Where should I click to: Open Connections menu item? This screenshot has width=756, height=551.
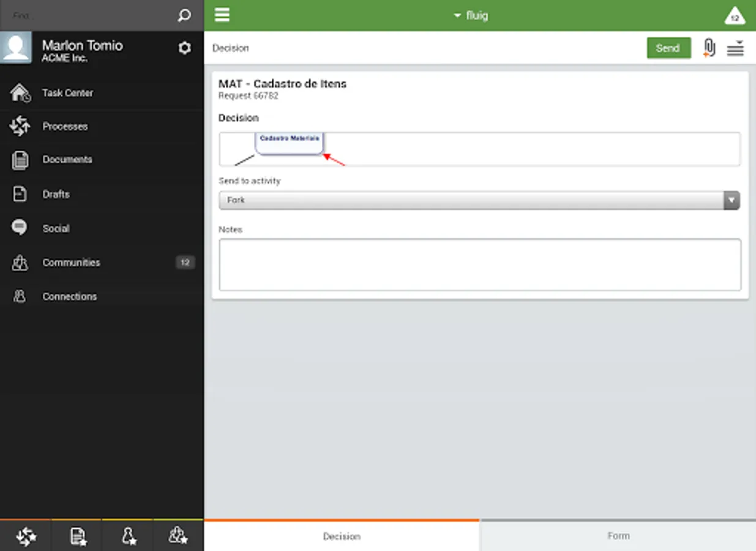click(x=102, y=296)
